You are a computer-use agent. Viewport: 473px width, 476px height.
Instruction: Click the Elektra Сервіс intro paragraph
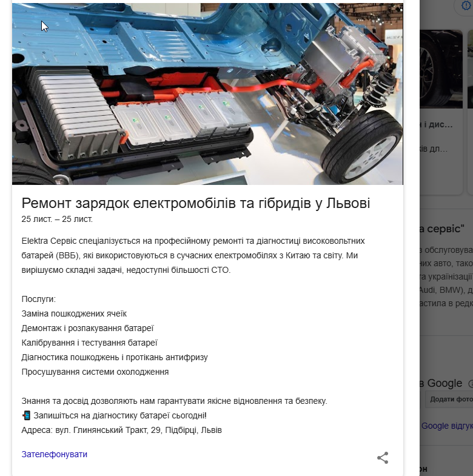(193, 255)
